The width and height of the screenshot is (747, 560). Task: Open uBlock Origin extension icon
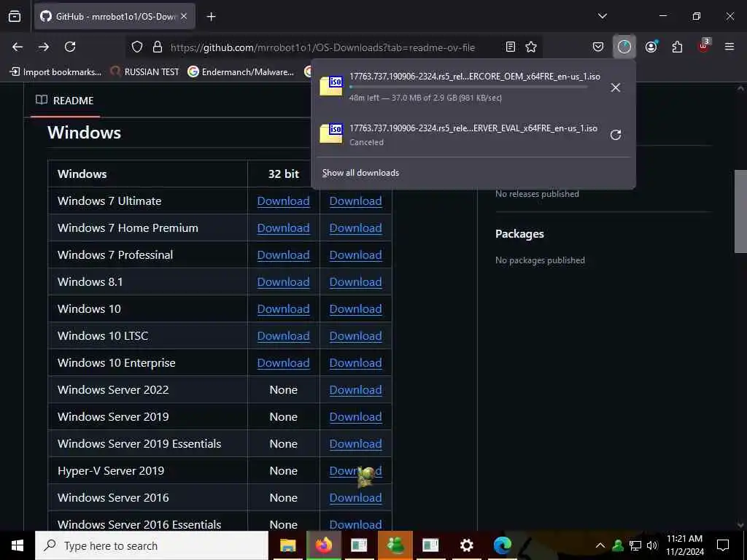tap(703, 46)
